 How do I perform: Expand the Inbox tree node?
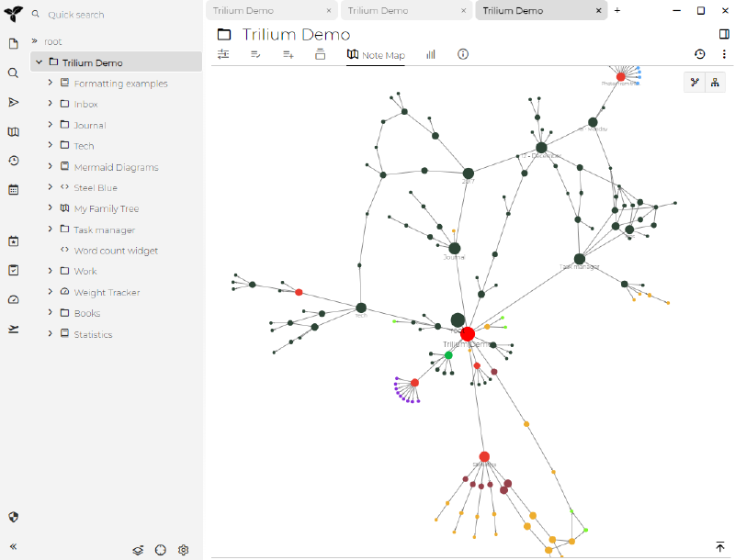pos(51,103)
